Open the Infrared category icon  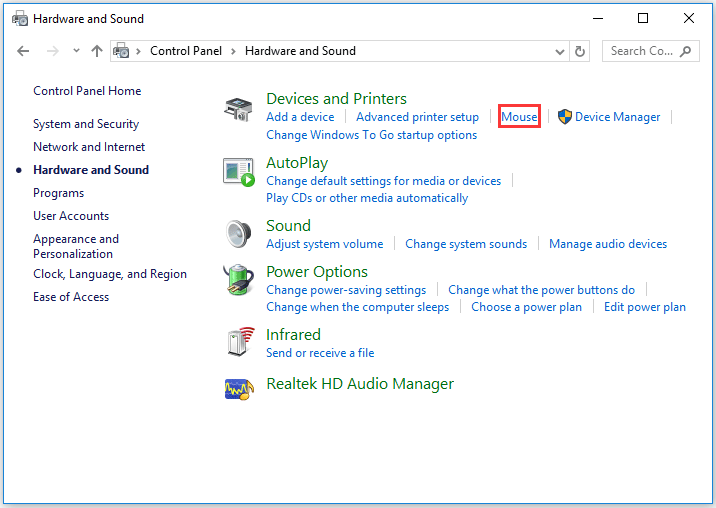pos(240,342)
